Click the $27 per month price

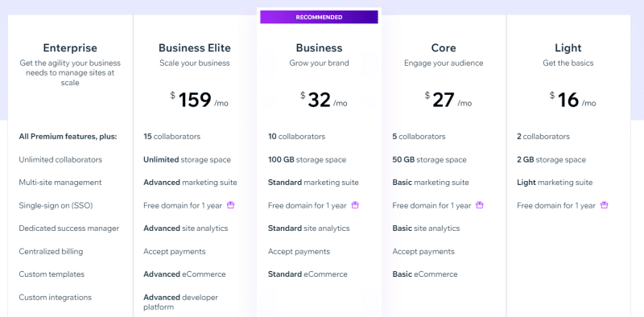pos(448,100)
